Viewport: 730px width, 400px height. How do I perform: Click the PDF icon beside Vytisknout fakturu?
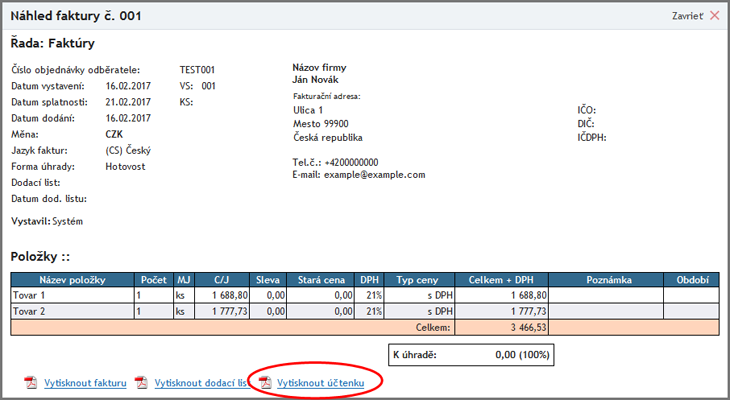coord(30,383)
